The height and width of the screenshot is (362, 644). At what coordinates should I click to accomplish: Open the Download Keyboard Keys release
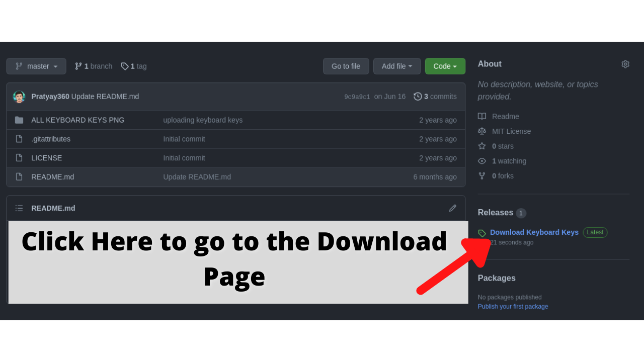tap(534, 232)
